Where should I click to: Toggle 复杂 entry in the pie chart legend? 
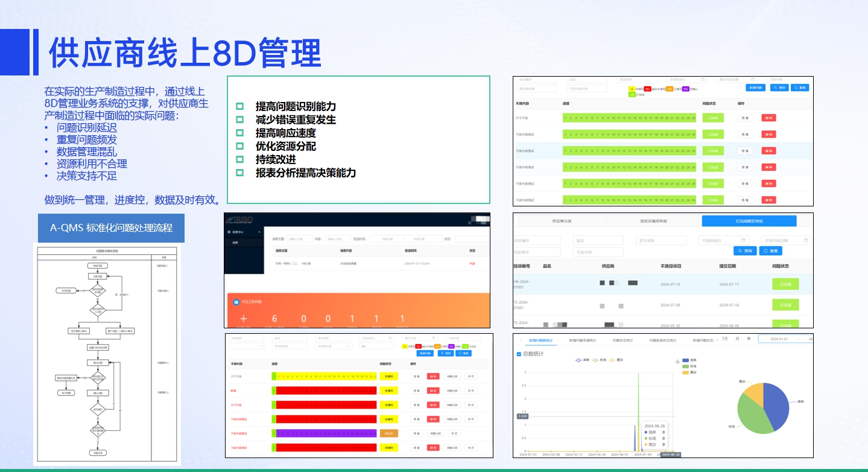coord(690,372)
